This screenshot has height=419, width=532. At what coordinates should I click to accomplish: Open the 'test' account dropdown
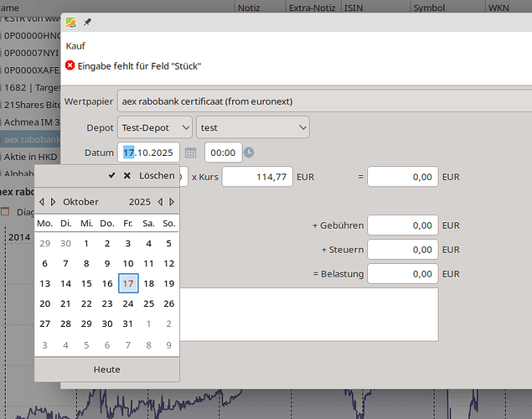click(x=252, y=128)
